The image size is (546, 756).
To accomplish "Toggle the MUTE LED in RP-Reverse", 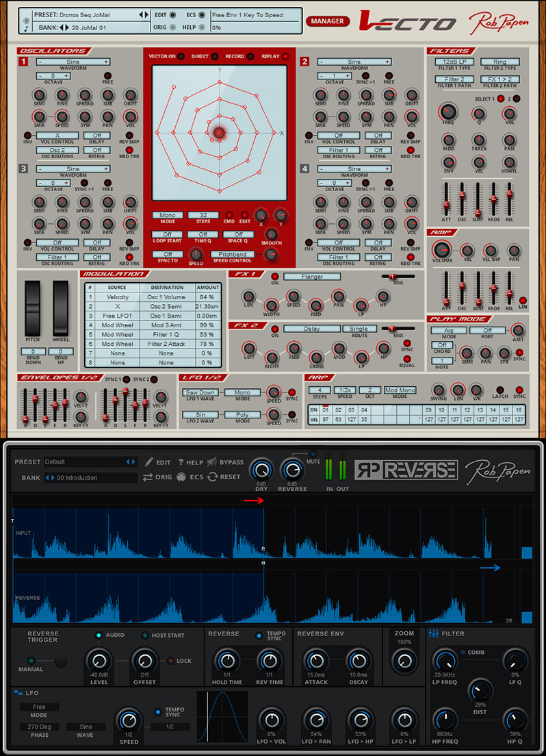I will (313, 454).
